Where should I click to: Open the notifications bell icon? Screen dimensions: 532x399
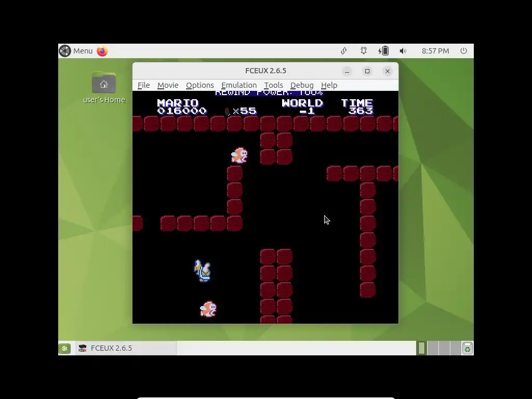pos(363,51)
